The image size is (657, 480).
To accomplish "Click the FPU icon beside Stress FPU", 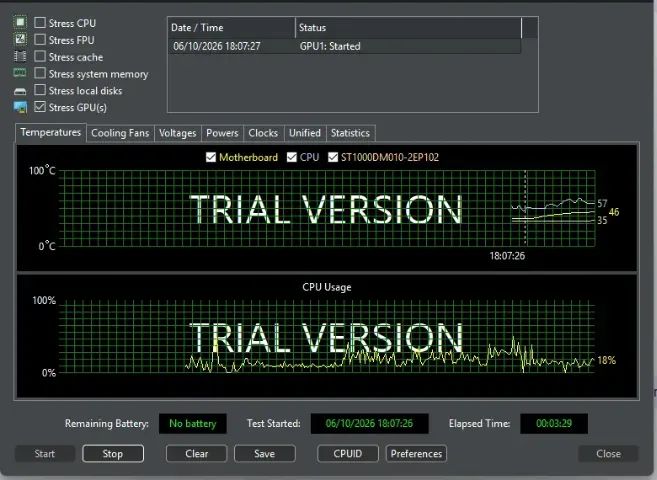I will (20, 39).
